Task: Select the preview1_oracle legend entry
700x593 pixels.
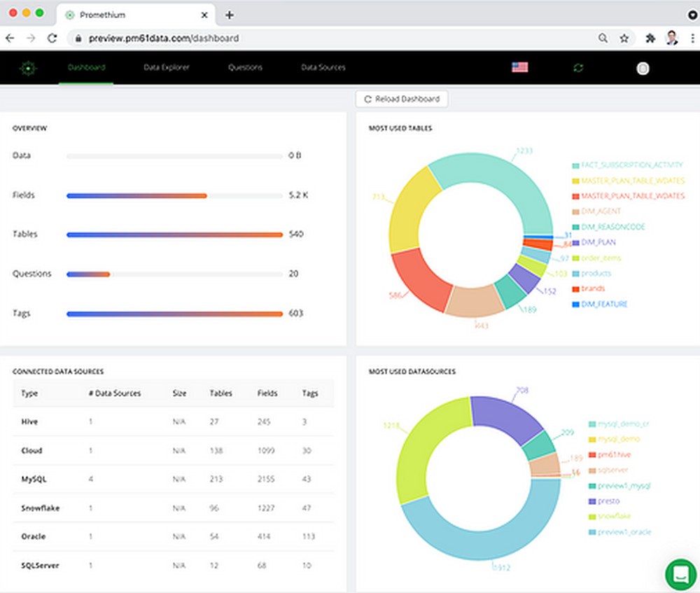Action: tap(620, 532)
